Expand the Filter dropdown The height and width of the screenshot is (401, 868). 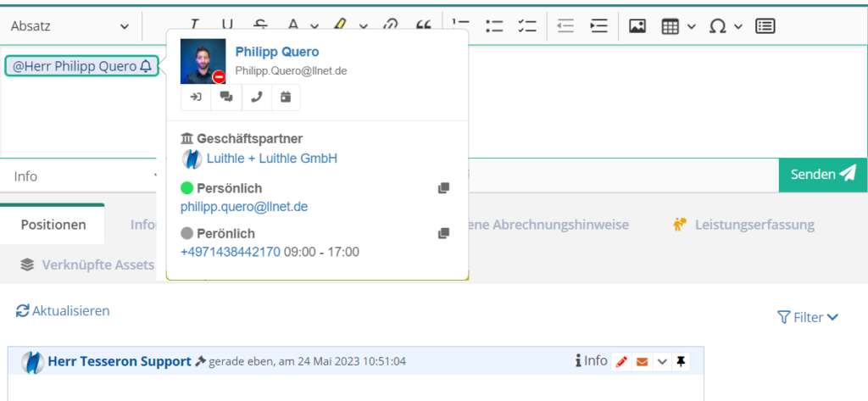click(x=808, y=317)
